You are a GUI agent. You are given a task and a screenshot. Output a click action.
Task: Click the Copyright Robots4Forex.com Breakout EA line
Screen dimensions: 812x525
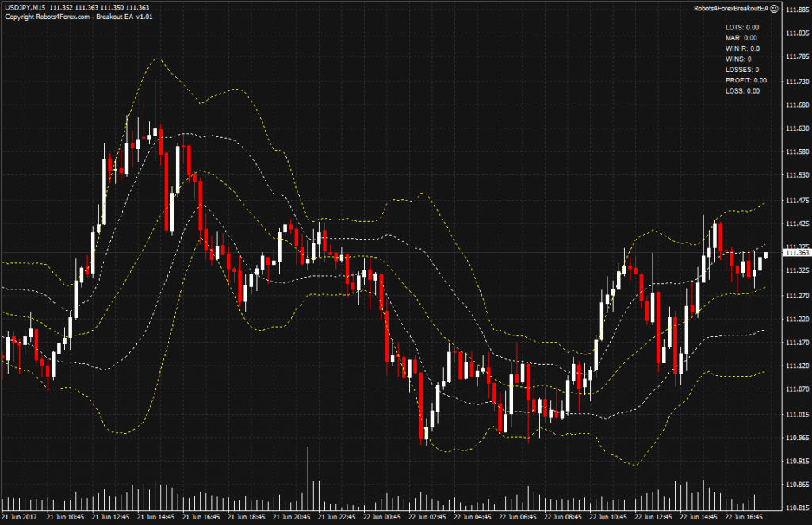click(x=79, y=17)
